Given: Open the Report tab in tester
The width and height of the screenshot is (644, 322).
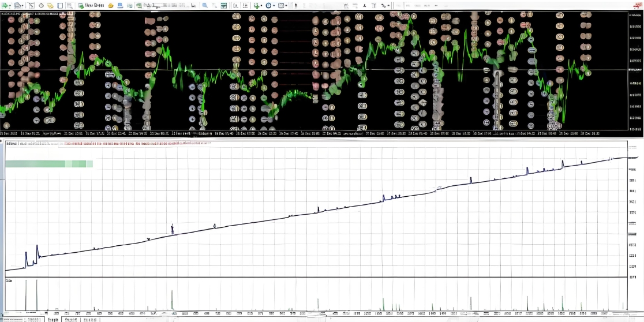Looking at the screenshot, I should coord(71,319).
